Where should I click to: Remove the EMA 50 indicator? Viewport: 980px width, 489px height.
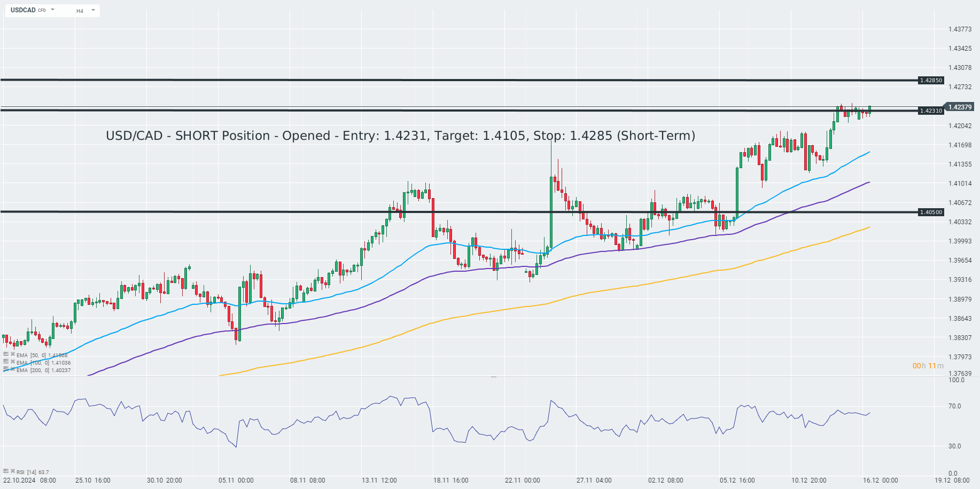[x=12, y=354]
